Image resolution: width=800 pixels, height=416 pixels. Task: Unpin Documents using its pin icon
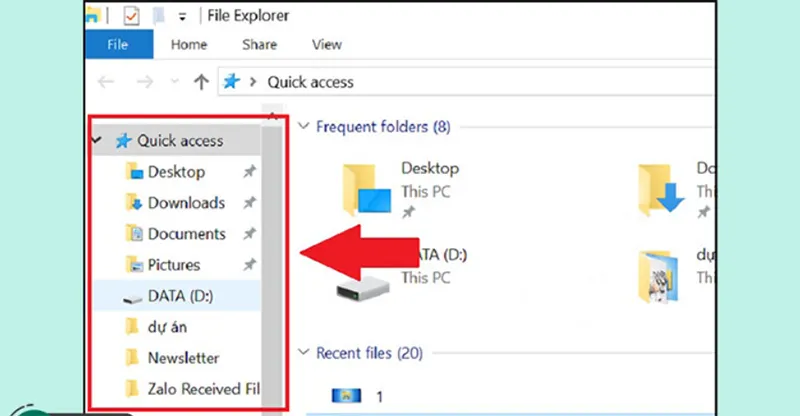250,234
